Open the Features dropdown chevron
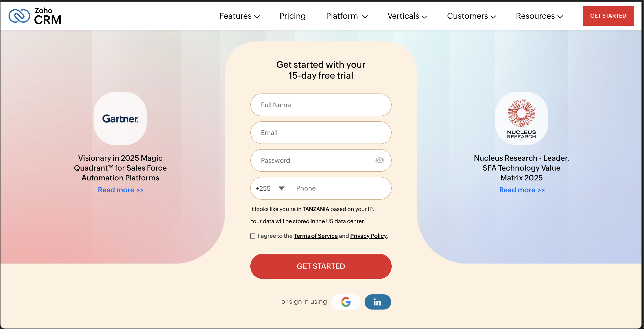Image resolution: width=644 pixels, height=329 pixels. (x=257, y=17)
